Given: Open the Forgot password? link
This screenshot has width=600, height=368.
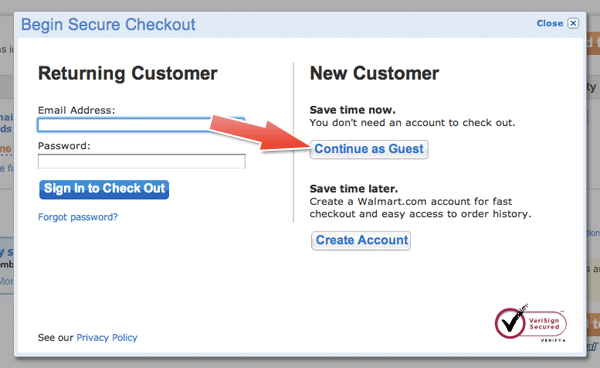Looking at the screenshot, I should point(78,217).
